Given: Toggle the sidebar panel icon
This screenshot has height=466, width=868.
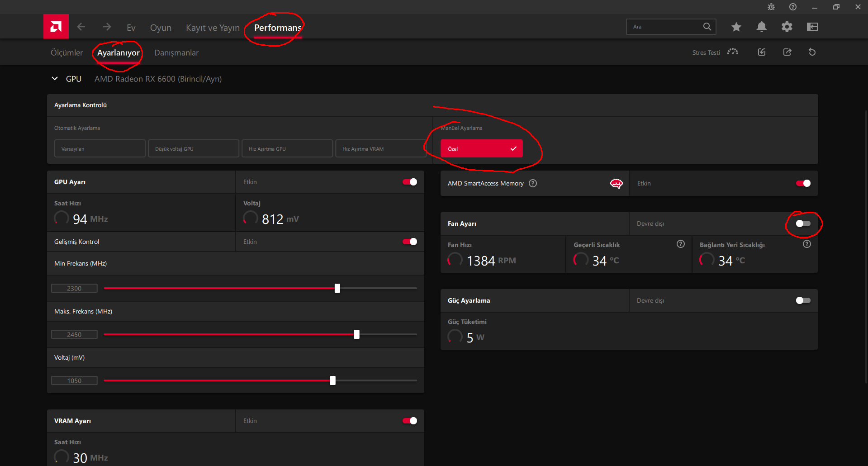Looking at the screenshot, I should point(812,27).
